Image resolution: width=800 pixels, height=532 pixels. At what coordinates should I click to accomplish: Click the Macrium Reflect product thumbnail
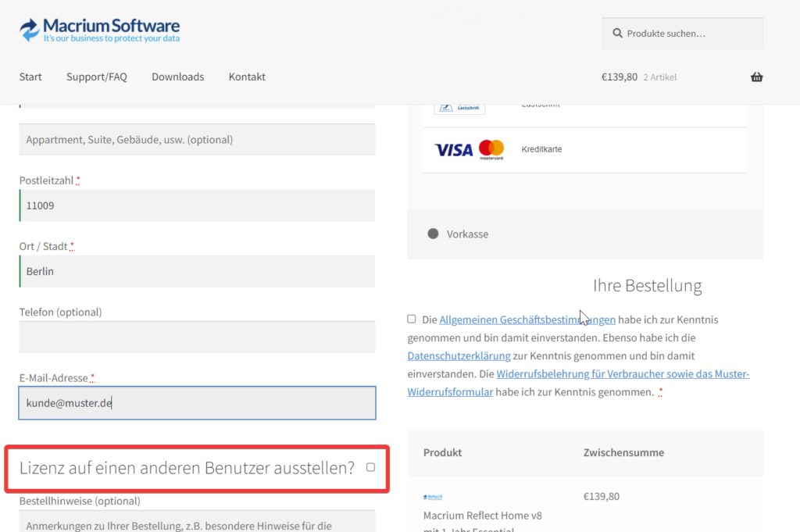[x=433, y=497]
